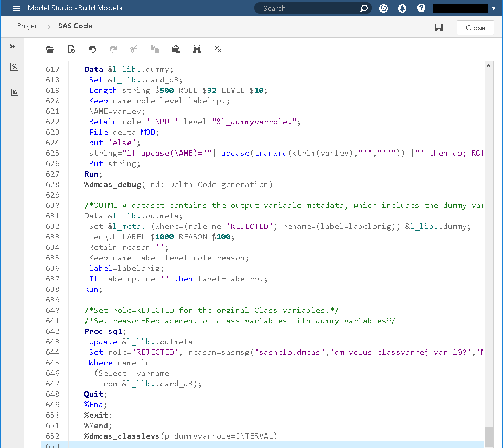
Task: Clear all code from the editor
Action: tap(218, 49)
